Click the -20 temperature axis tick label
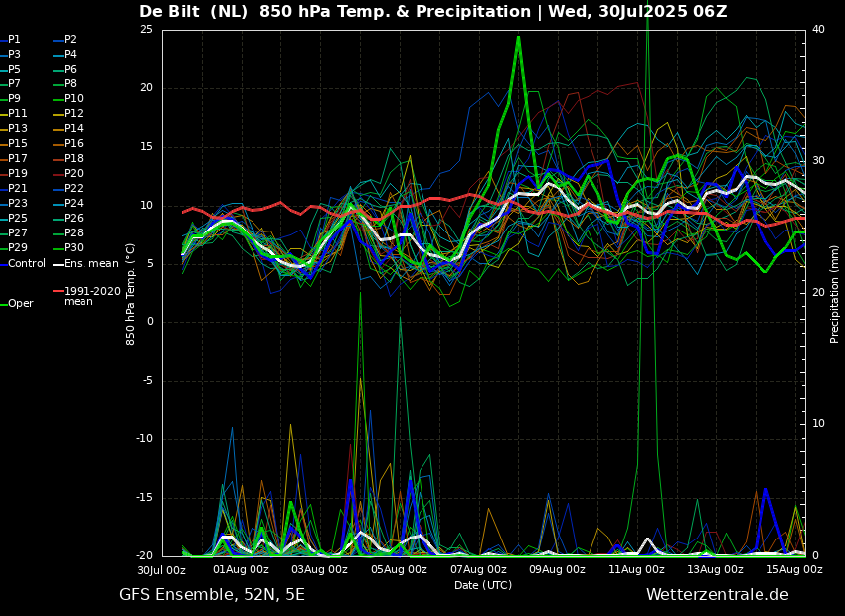 click(x=144, y=556)
